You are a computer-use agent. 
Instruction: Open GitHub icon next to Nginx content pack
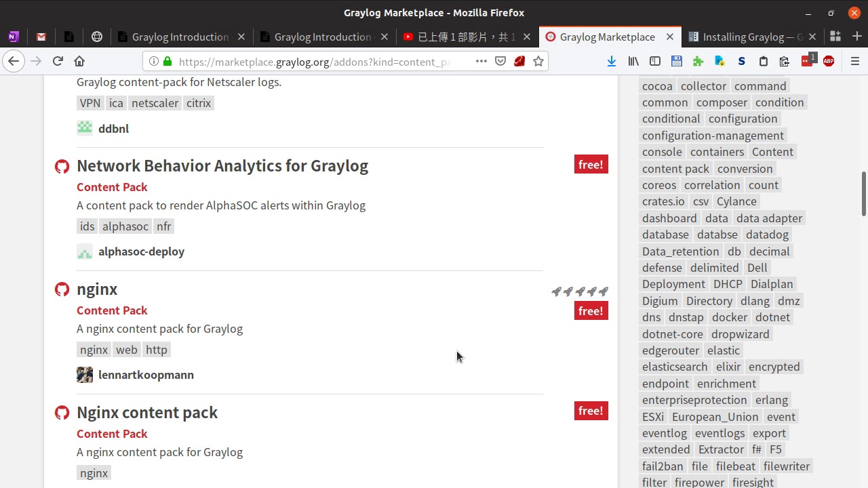click(x=62, y=413)
